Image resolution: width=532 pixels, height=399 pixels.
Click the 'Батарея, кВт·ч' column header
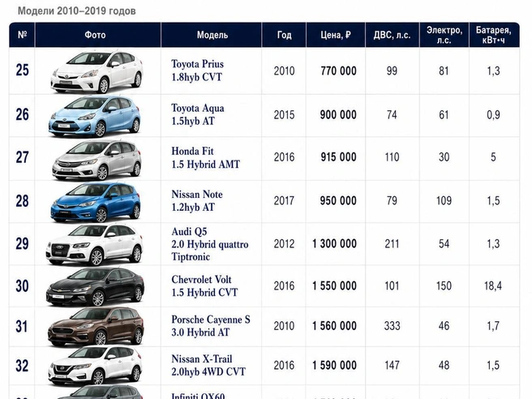[x=494, y=35]
